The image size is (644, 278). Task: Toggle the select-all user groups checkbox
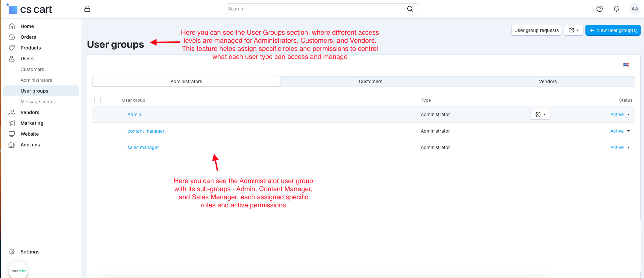(98, 100)
